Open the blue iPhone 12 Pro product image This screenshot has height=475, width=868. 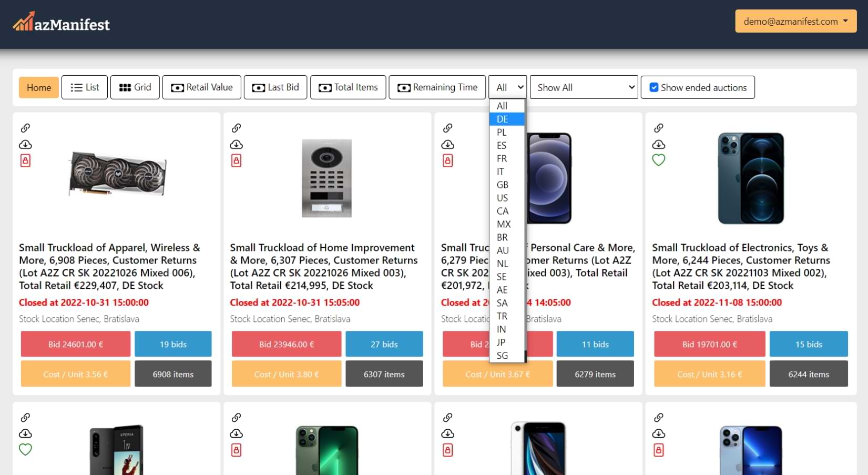(750, 178)
